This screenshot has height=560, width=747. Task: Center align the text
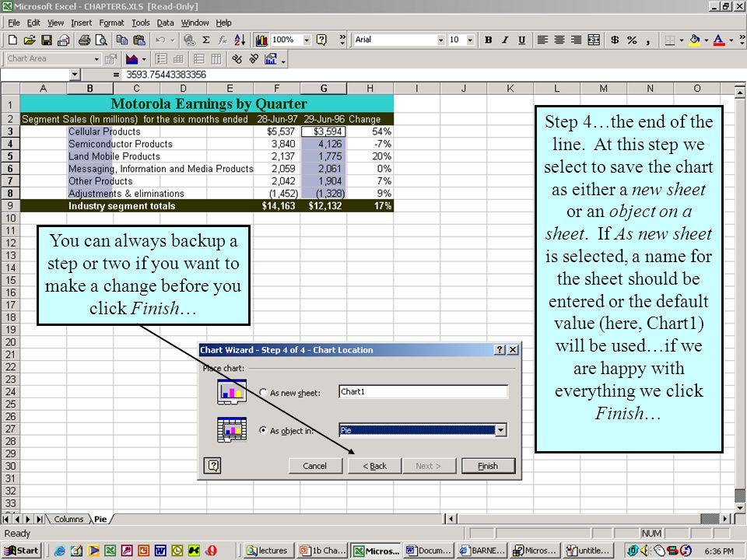coord(559,40)
